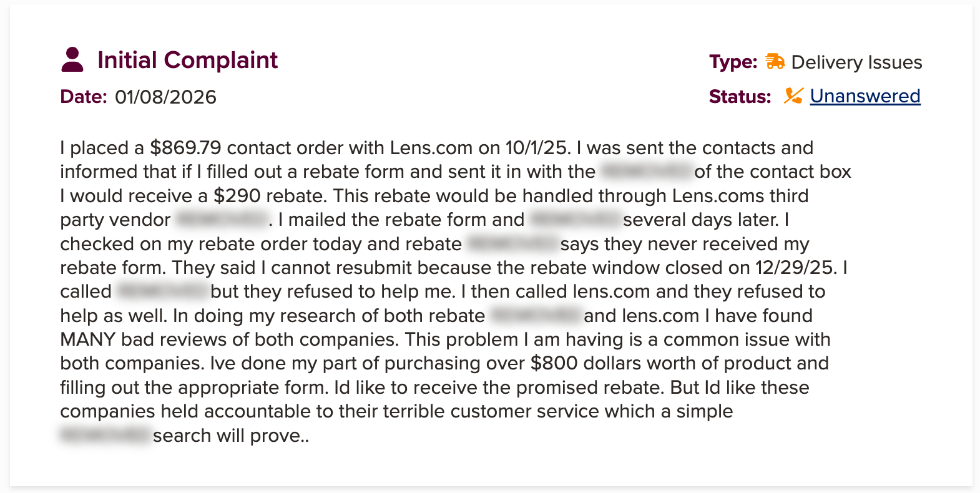Click the Status label
Screen dimensions: 980x493
point(740,97)
